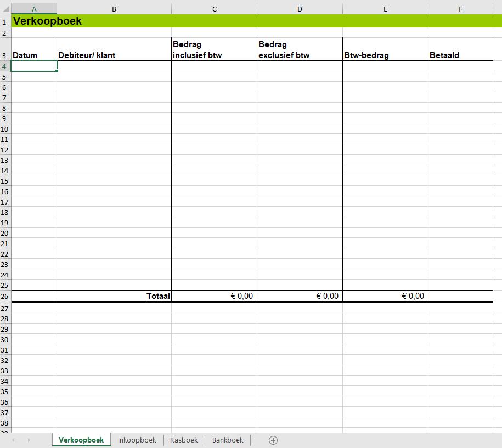Select row 10 header

point(4,129)
